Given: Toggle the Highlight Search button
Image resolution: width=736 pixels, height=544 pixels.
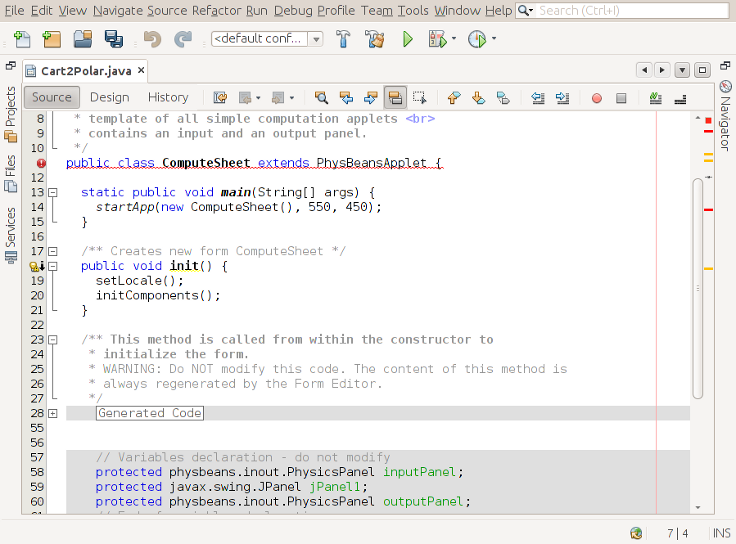Looking at the screenshot, I should 395,98.
